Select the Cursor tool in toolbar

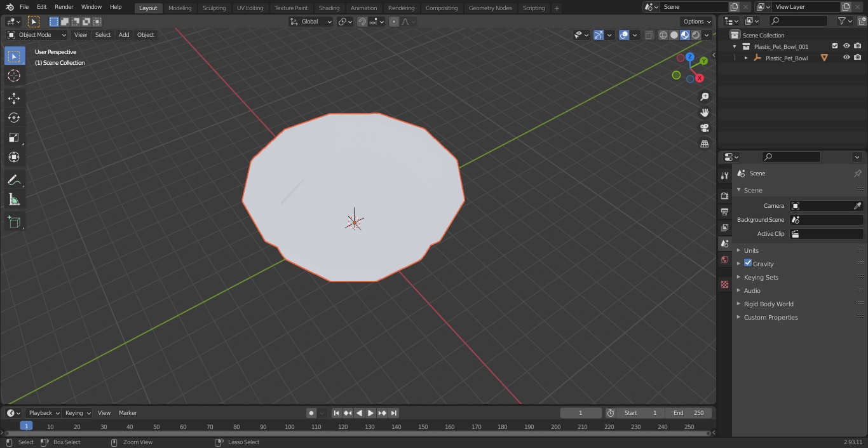14,76
